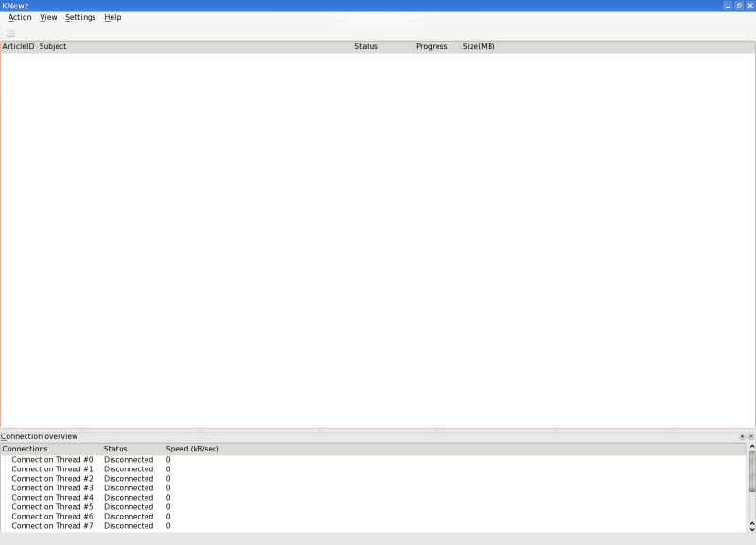Click the Connection overview Status column header

[x=132, y=449]
